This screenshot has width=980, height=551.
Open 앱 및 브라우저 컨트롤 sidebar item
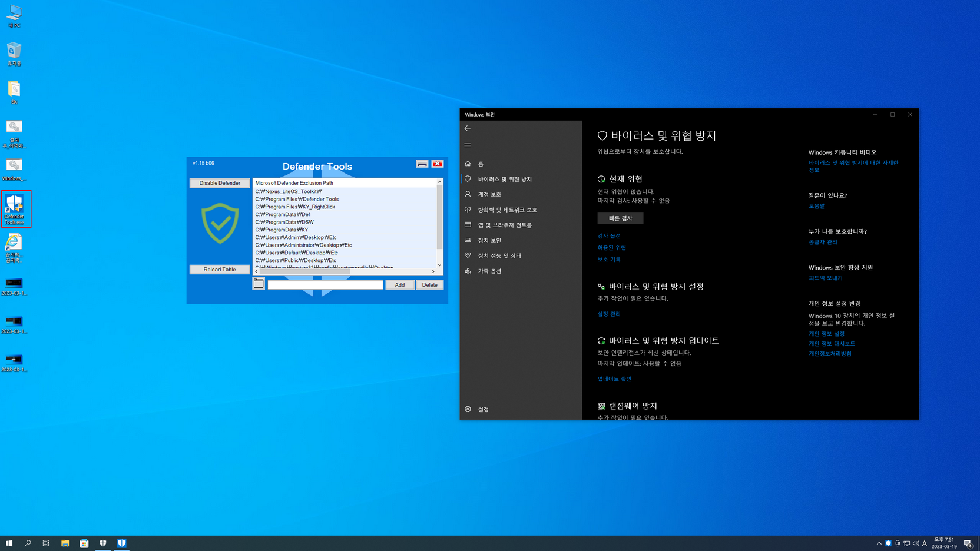tap(521, 225)
